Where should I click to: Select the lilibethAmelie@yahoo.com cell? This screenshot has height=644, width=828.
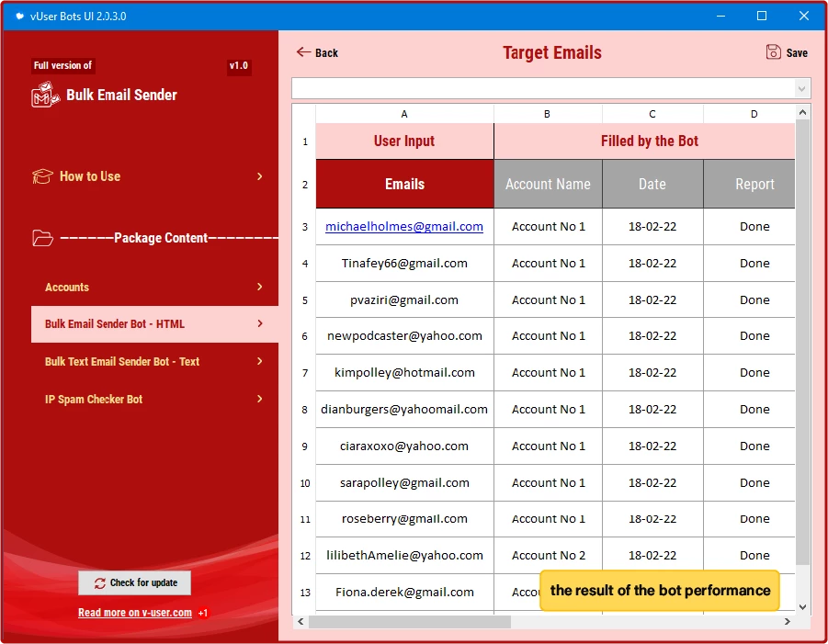pyautogui.click(x=404, y=556)
